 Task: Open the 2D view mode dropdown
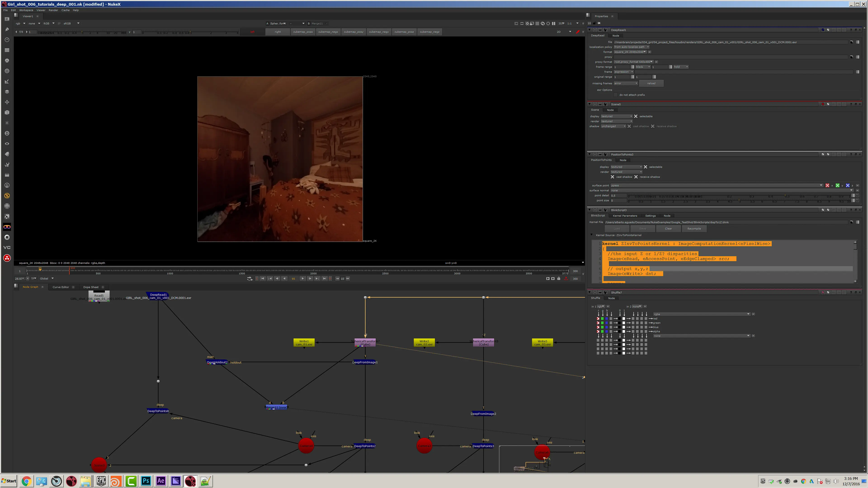tap(564, 32)
